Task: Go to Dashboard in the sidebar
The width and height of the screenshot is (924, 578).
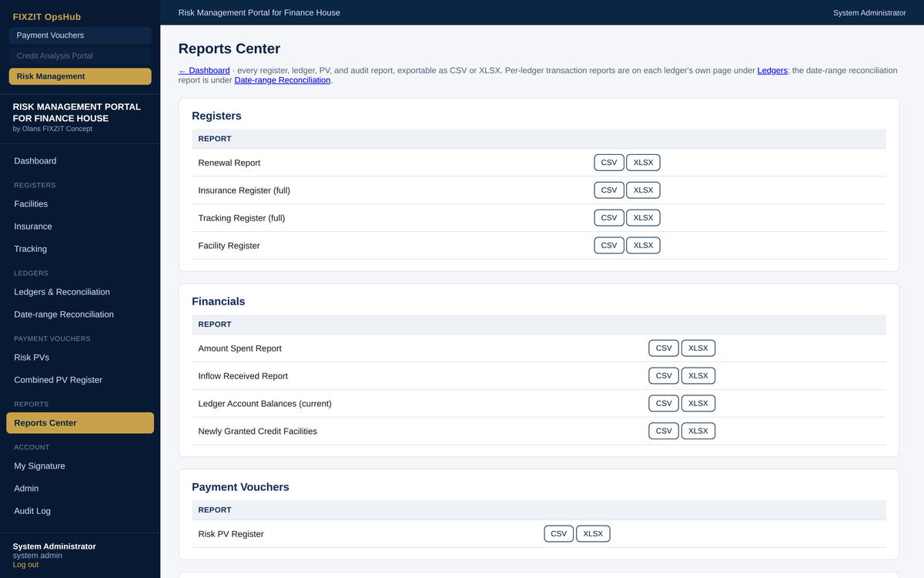Action: [x=80, y=161]
